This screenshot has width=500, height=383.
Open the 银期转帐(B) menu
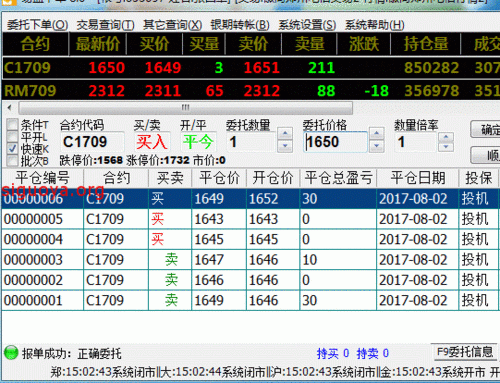[240, 25]
